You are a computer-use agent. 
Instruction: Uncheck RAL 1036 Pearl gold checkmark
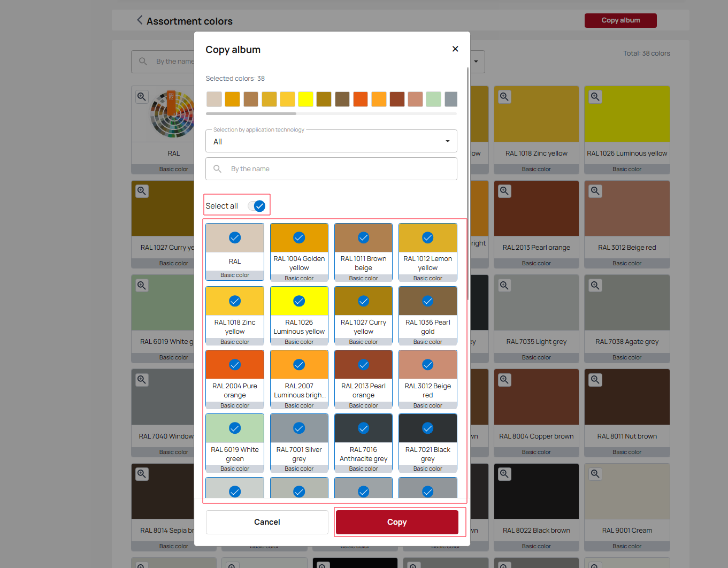pos(428,301)
